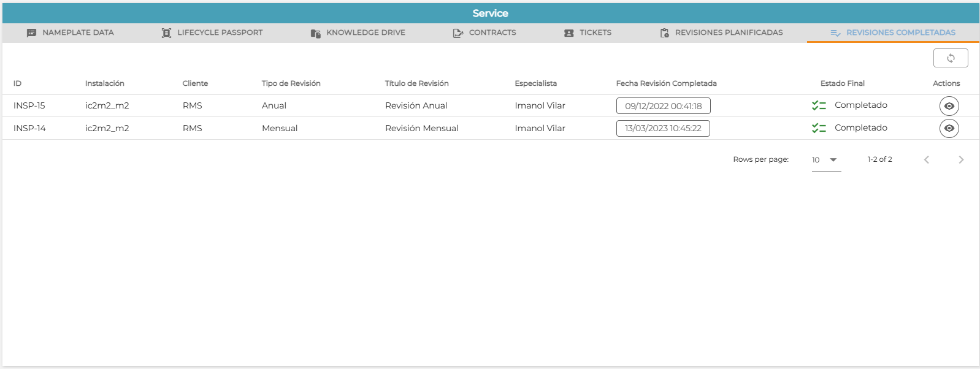The width and height of the screenshot is (980, 369).
Task: Click the refresh icon button
Action: 951,58
